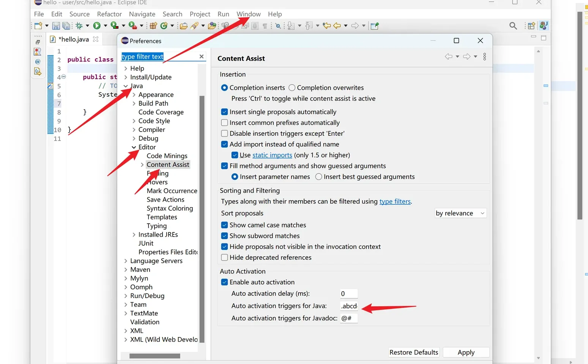Select the Java perspective icon
The image size is (588, 364).
click(544, 25)
